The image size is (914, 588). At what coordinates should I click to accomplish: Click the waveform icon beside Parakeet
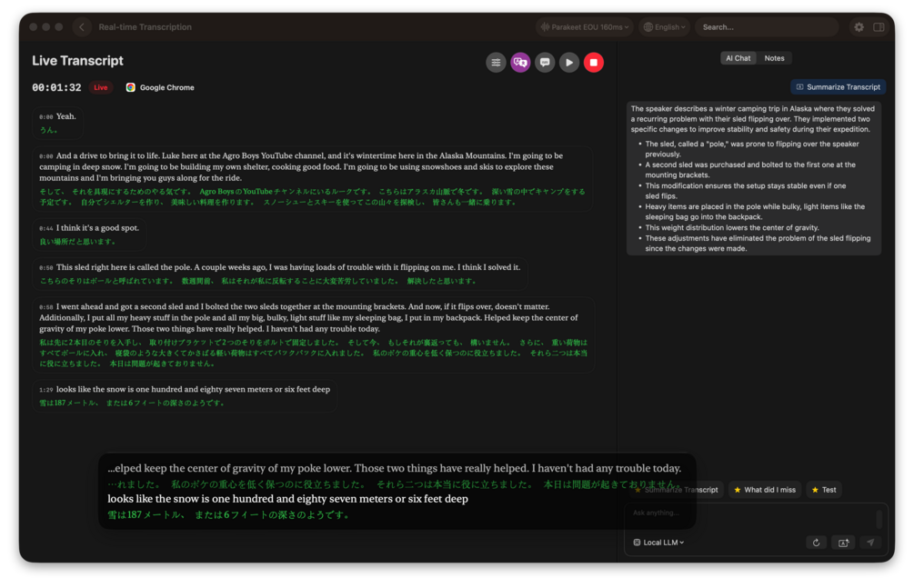[x=545, y=26]
